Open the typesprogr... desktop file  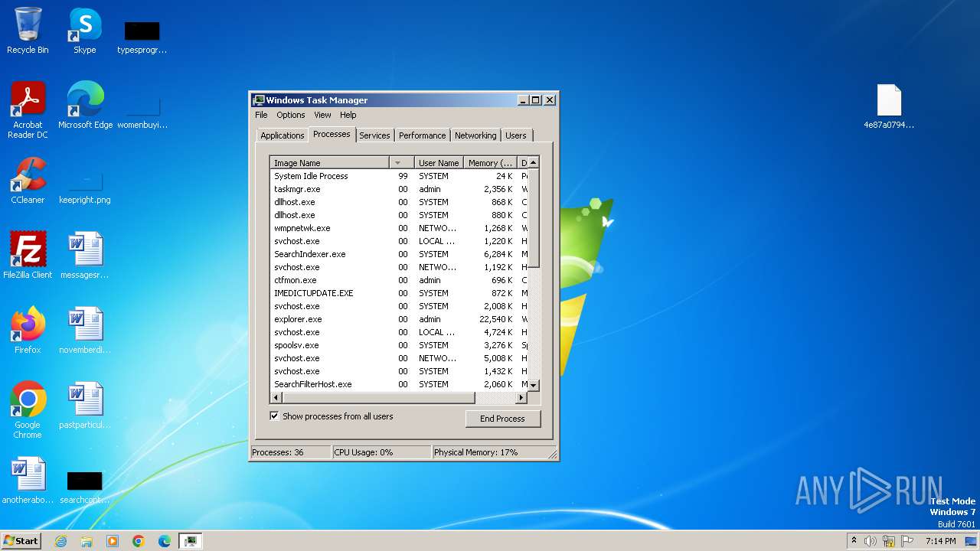coord(142,37)
